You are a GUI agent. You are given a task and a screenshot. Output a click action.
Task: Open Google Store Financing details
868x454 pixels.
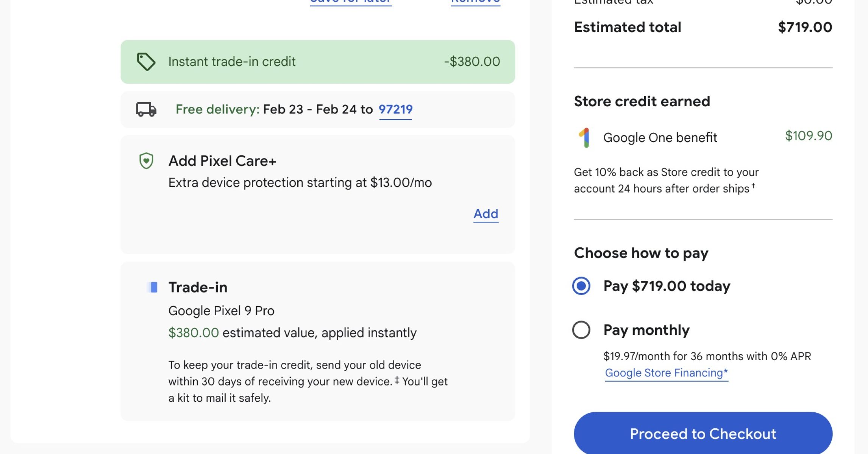pos(666,373)
